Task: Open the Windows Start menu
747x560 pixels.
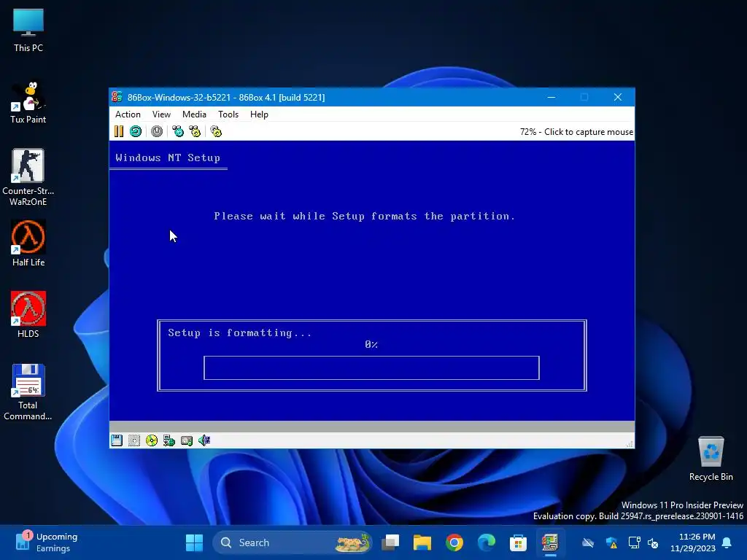Action: click(194, 542)
